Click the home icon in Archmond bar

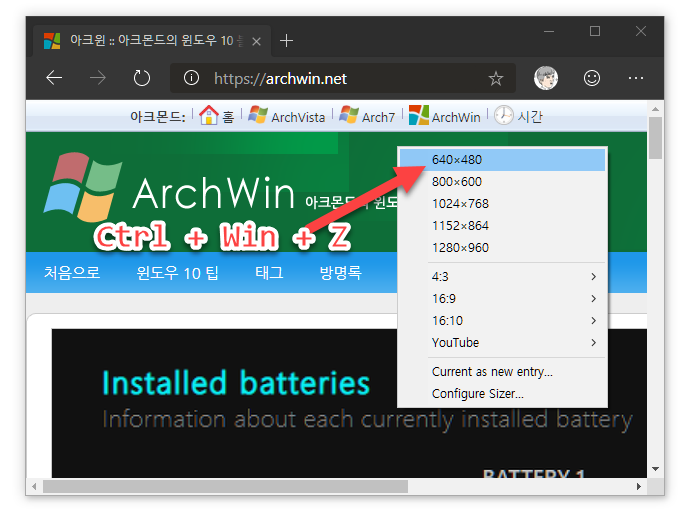[x=209, y=115]
